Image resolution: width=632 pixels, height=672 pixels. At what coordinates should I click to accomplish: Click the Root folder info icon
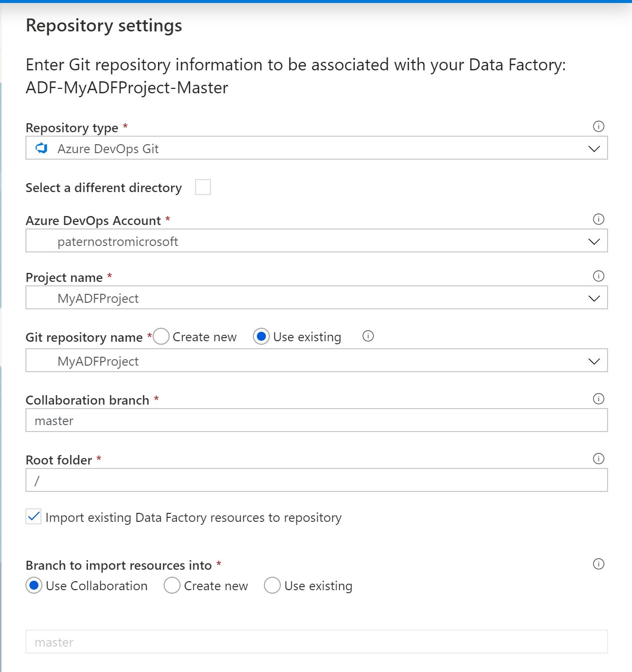(599, 458)
